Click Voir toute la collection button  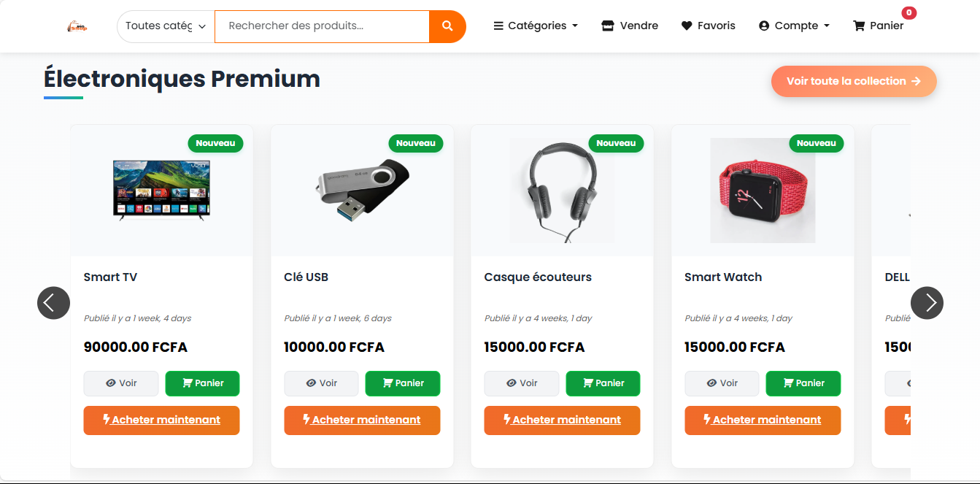click(853, 81)
